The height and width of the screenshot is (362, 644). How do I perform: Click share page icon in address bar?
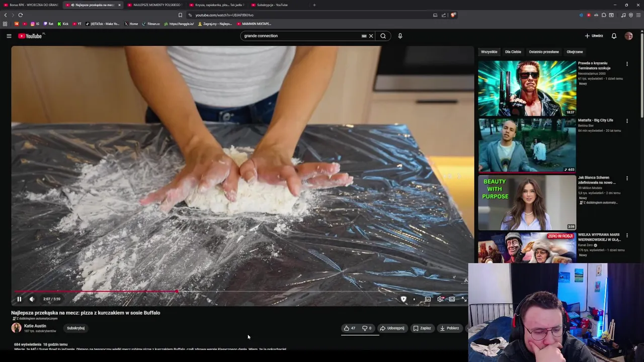tap(444, 15)
